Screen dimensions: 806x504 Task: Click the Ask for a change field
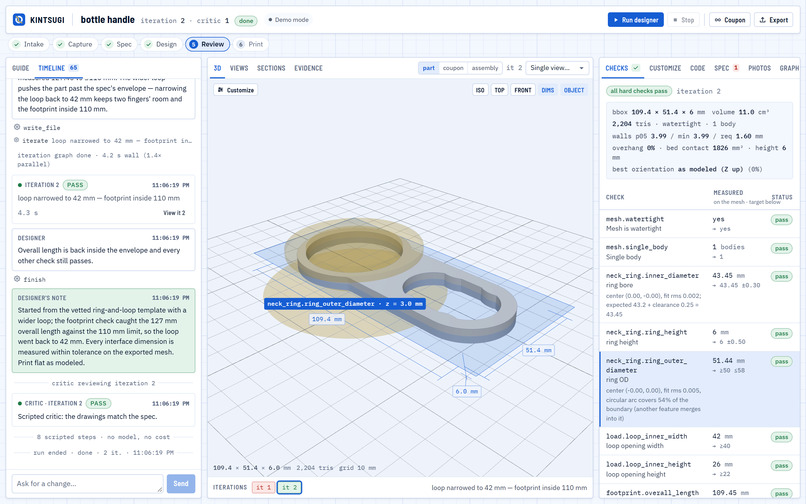tap(87, 483)
